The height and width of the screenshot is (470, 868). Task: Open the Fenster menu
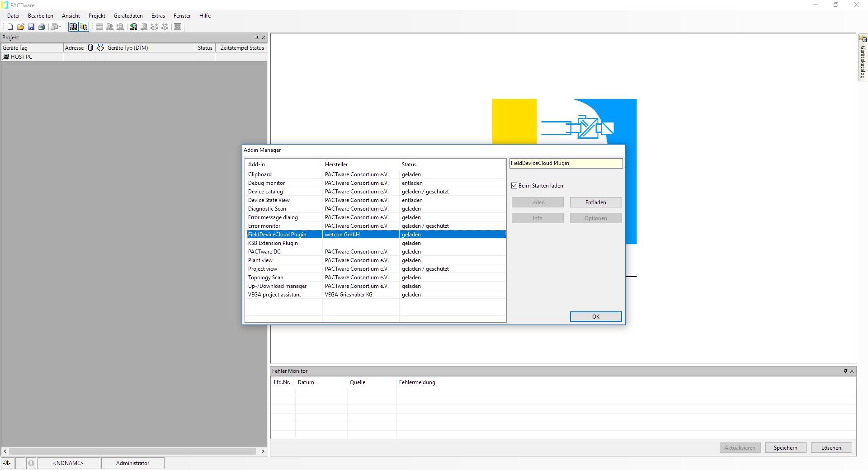pyautogui.click(x=182, y=16)
